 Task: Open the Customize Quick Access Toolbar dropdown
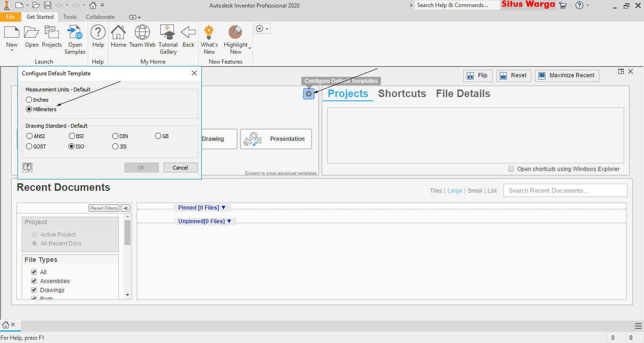point(102,5)
